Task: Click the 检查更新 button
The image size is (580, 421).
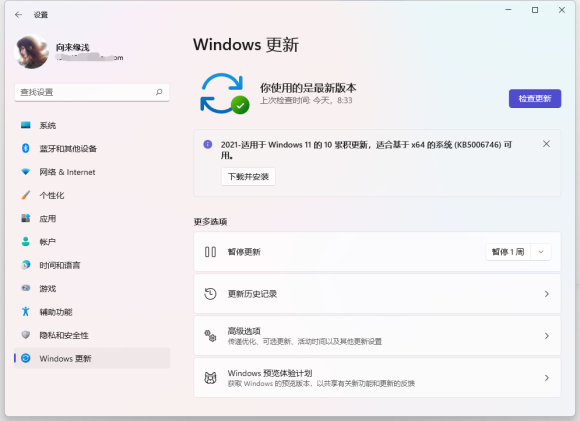Action: click(535, 98)
